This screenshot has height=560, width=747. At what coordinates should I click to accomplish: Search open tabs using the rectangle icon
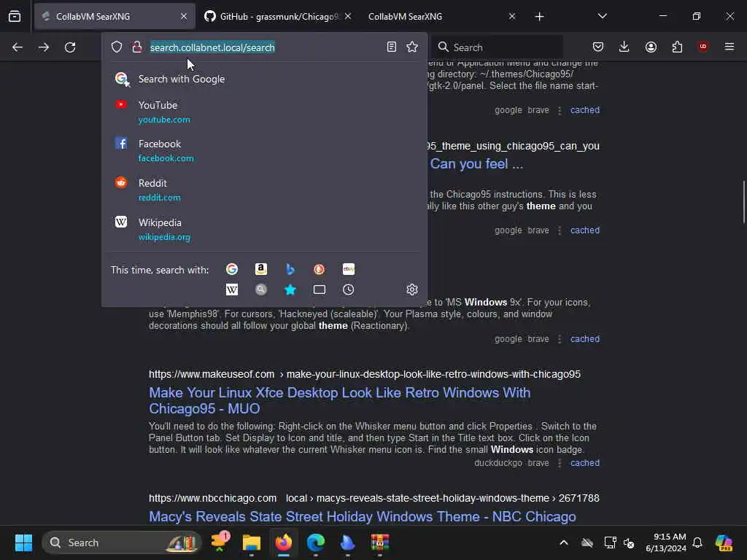point(320,289)
